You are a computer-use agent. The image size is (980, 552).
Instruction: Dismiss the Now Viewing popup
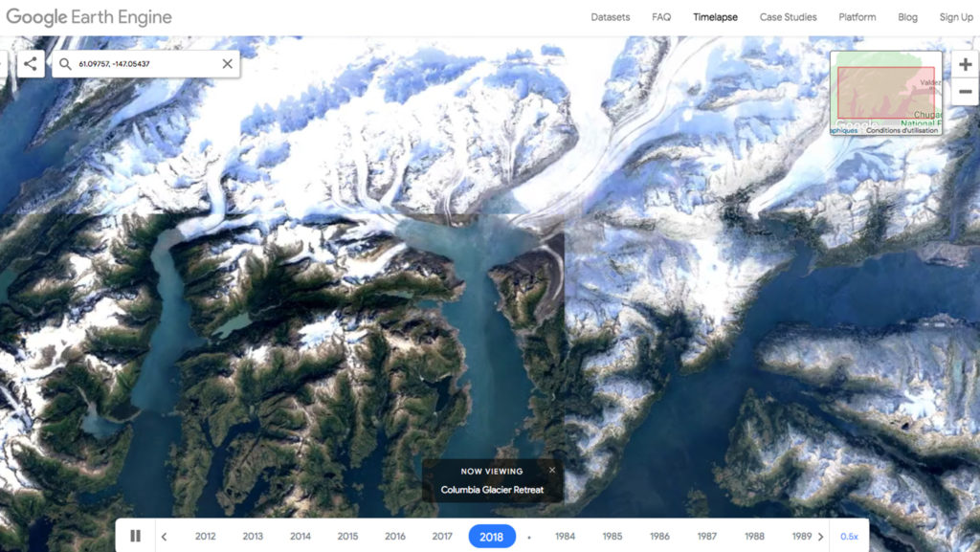click(552, 470)
